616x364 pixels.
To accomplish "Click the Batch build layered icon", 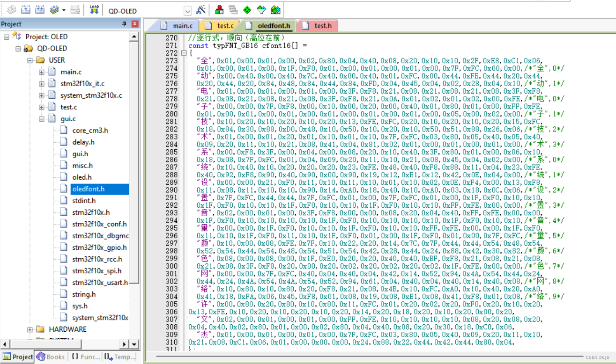I will tap(54, 10).
